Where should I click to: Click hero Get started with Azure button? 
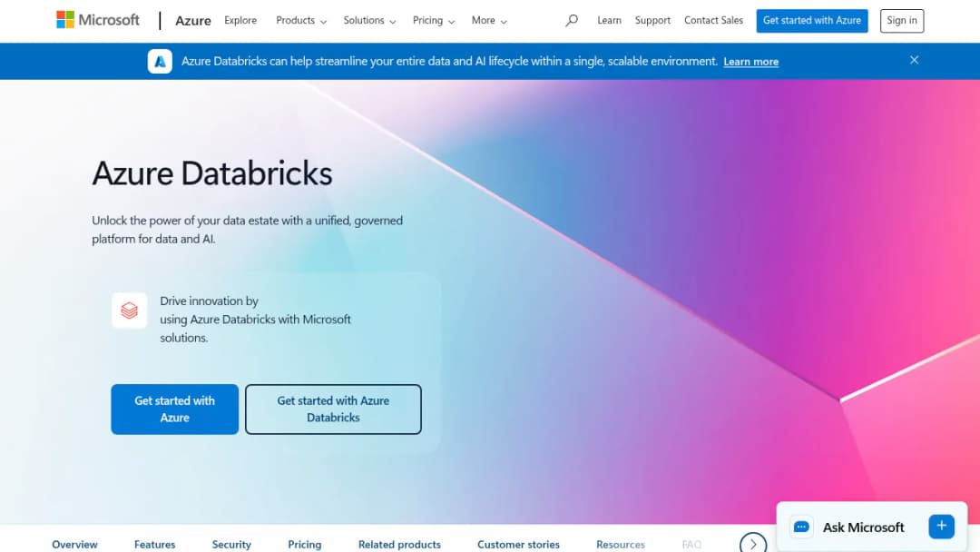click(x=174, y=409)
